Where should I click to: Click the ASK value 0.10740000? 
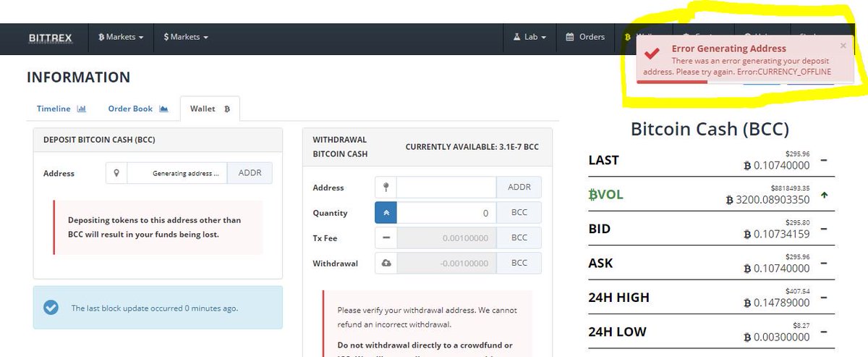777,268
